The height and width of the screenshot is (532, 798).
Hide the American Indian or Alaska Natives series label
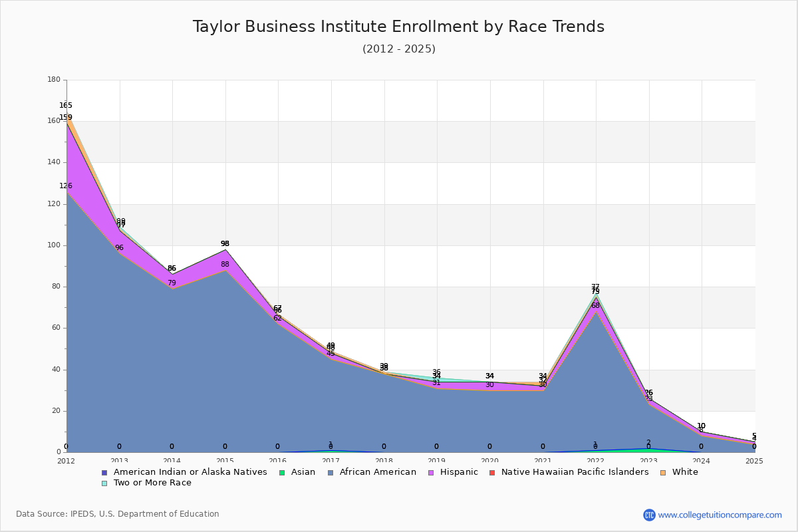(x=190, y=472)
